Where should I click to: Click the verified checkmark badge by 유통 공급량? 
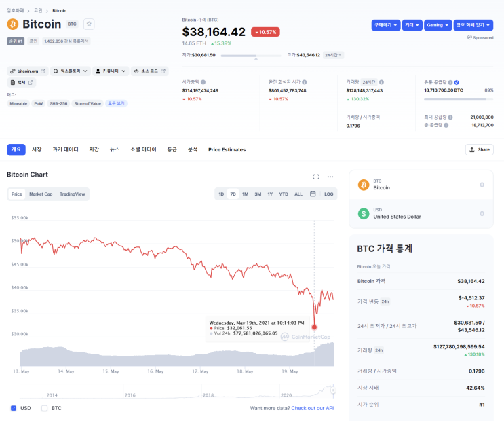(x=457, y=82)
